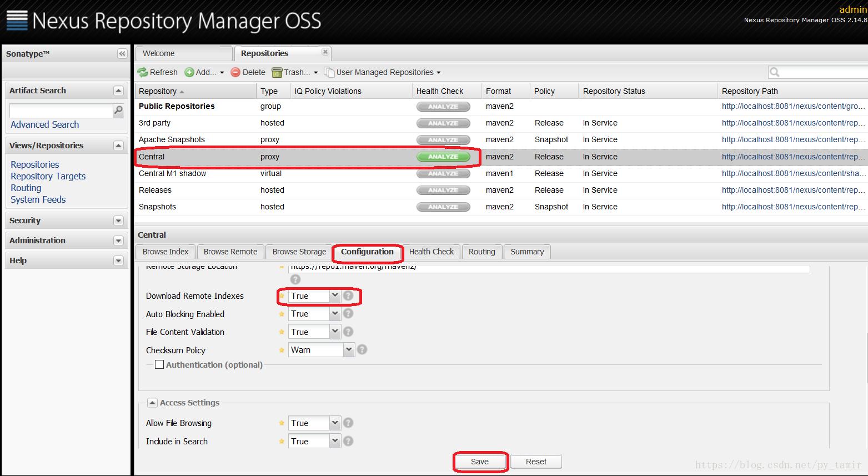Collapse the Sonatype left sidebar

pyautogui.click(x=122, y=53)
